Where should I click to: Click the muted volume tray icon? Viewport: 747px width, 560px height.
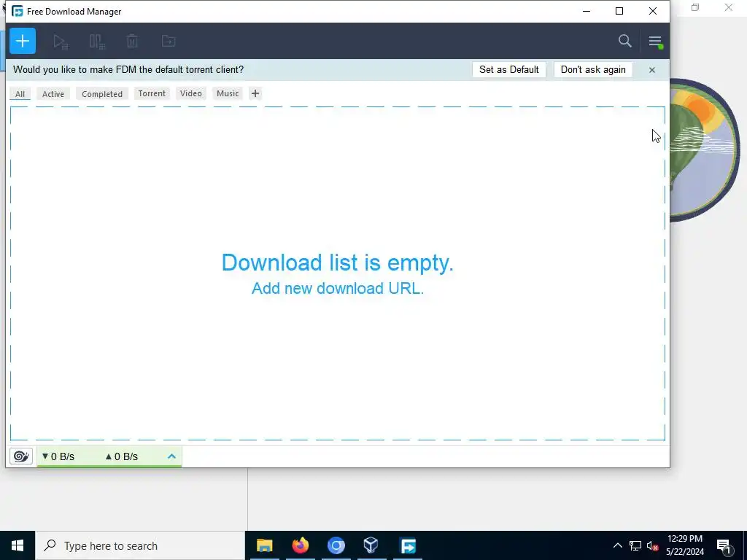[653, 545]
